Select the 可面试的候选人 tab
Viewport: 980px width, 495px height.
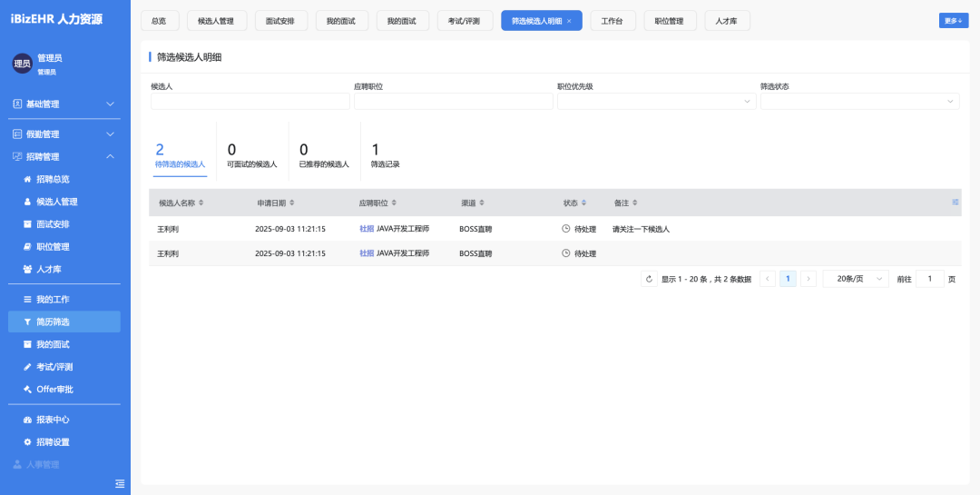tap(251, 155)
